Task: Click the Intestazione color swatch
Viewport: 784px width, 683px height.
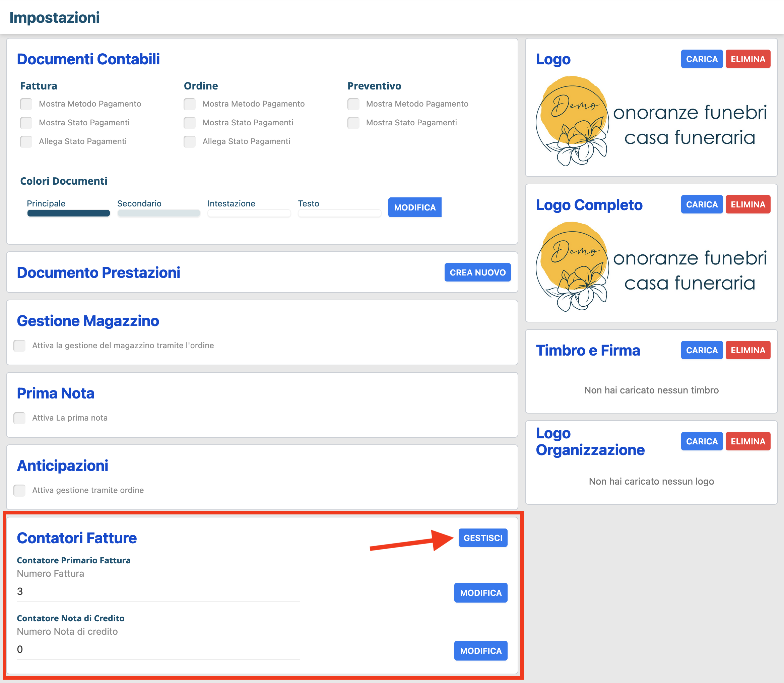Action: [x=249, y=213]
